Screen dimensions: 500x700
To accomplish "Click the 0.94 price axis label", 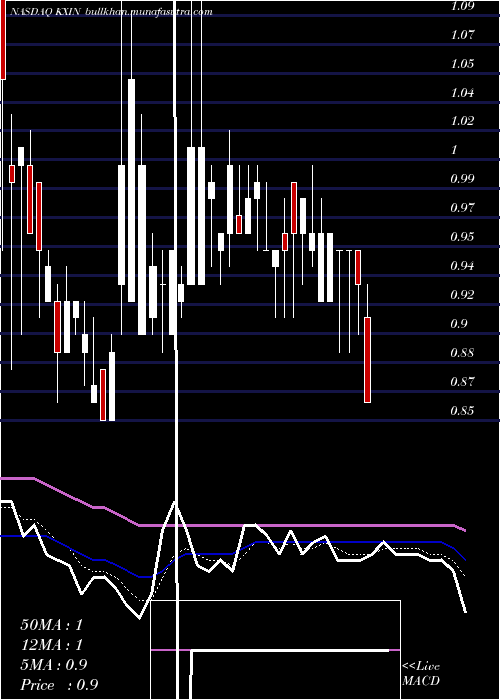I will (462, 266).
